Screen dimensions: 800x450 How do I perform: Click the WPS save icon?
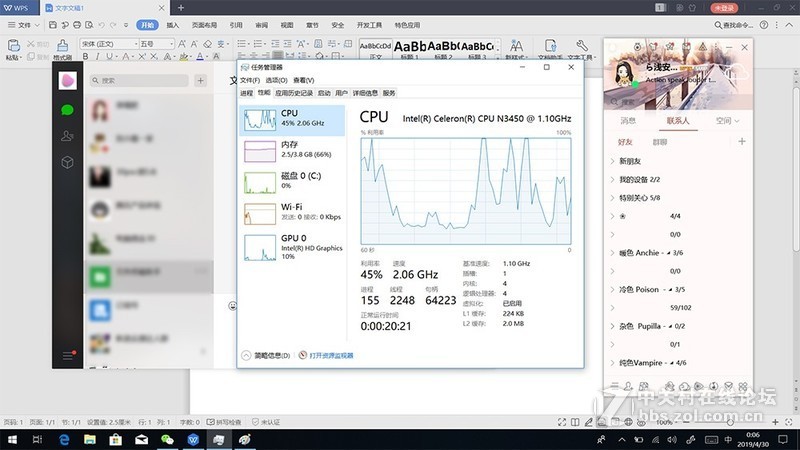pos(50,24)
